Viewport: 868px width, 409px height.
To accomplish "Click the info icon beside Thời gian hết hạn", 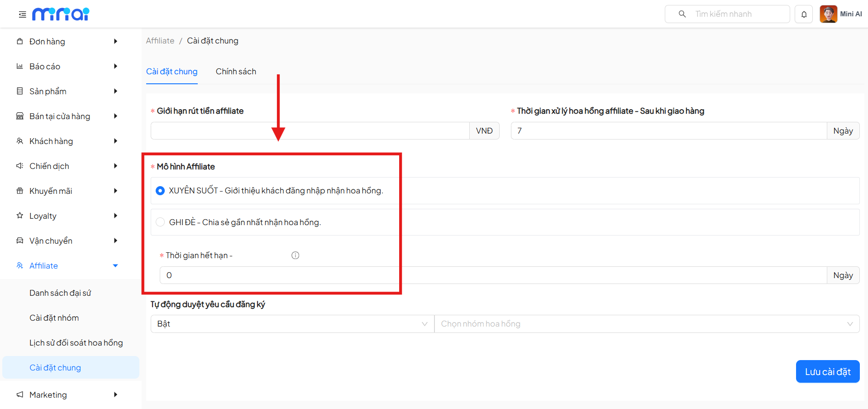I will tap(295, 255).
